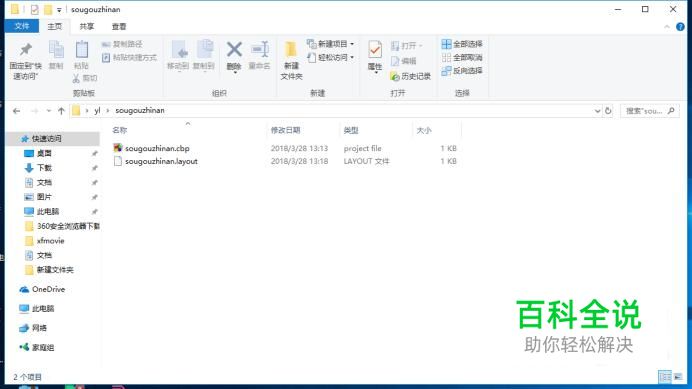The image size is (692, 389).
Task: Open Easy access (轻松访问) dropdown
Action: pos(331,57)
